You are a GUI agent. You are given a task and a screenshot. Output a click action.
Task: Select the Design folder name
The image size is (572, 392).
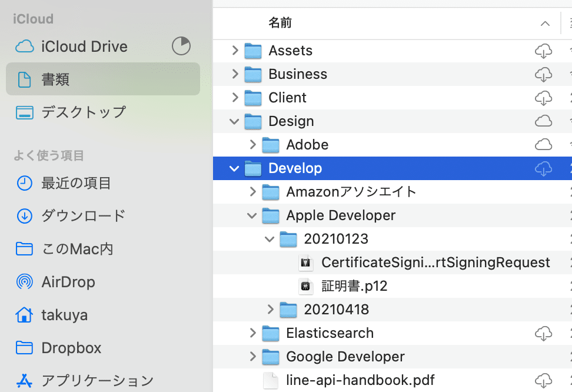coord(291,121)
